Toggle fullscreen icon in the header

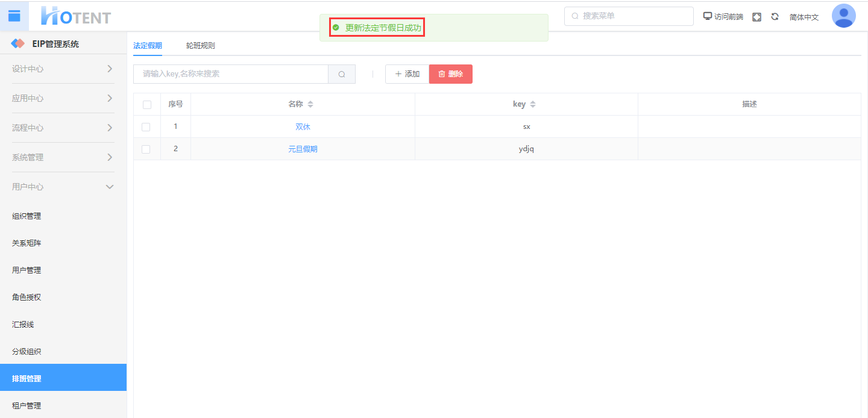757,17
